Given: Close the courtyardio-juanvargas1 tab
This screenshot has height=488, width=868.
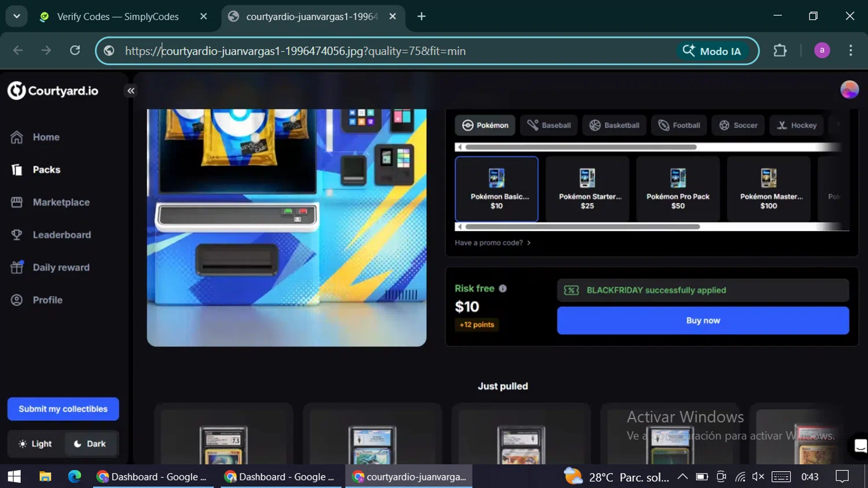Looking at the screenshot, I should [393, 17].
